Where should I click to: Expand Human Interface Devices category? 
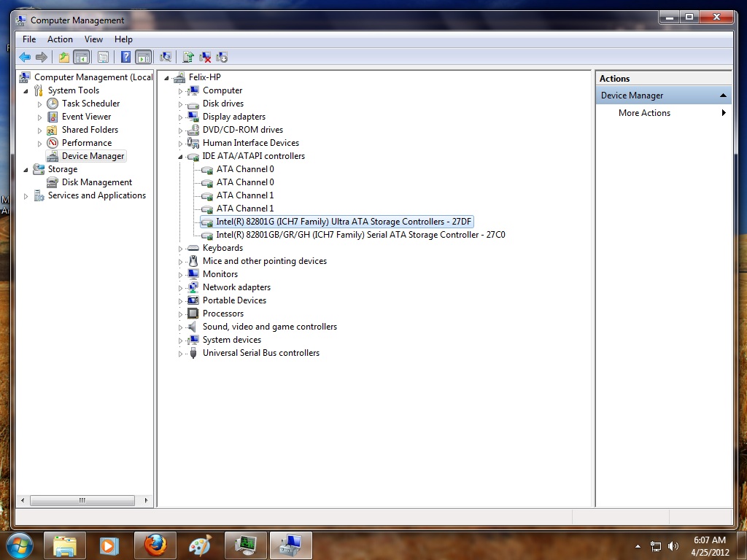click(181, 144)
